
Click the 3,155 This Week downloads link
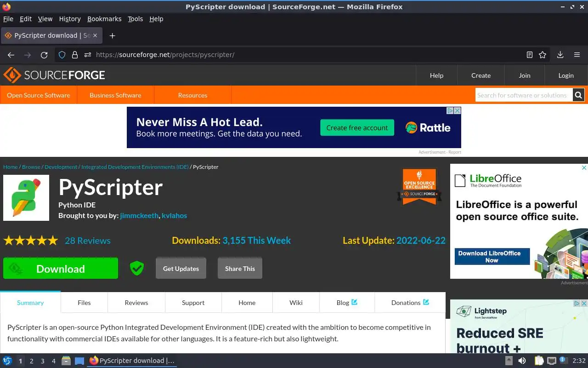256,241
